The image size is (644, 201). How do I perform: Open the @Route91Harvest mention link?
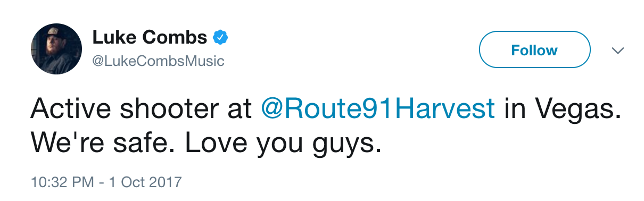379,110
